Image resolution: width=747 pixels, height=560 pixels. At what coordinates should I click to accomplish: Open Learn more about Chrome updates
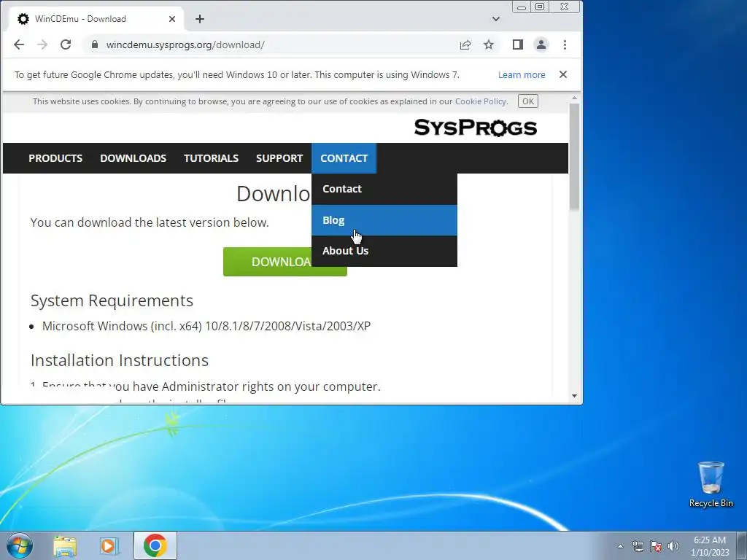[522, 75]
